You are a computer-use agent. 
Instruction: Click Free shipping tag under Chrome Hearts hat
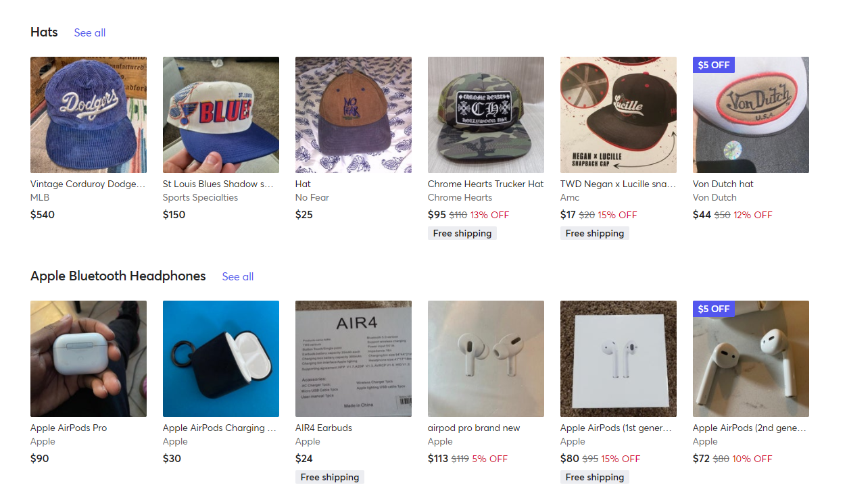462,233
